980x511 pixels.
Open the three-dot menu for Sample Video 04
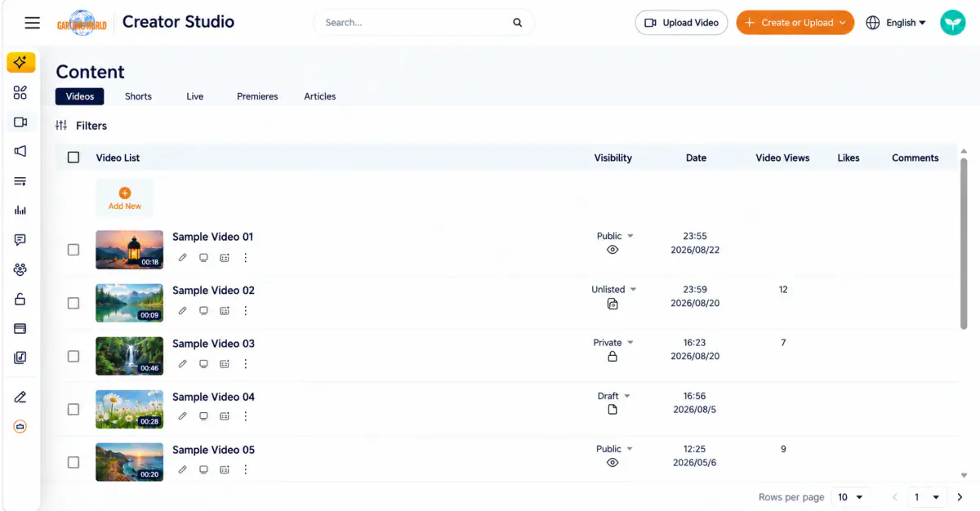tap(246, 416)
